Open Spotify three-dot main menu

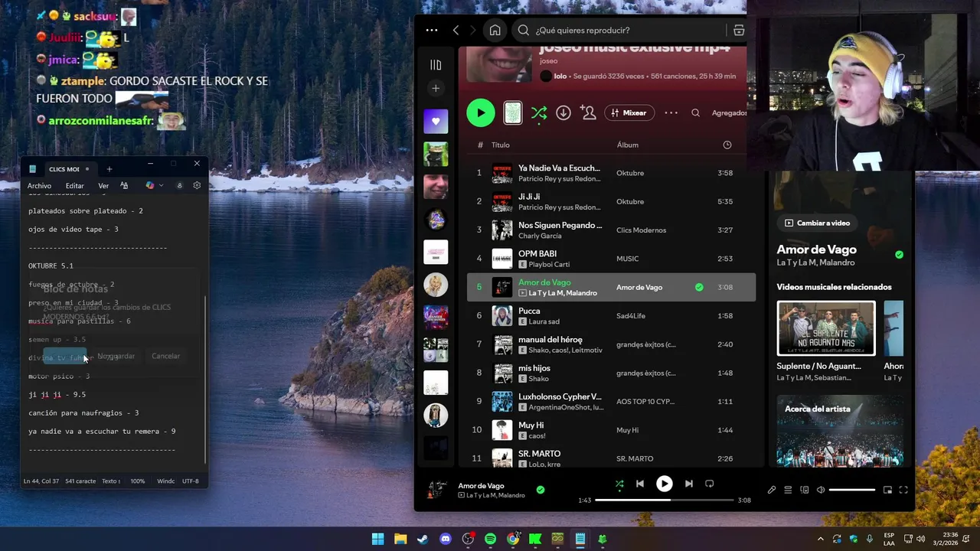[x=432, y=30]
